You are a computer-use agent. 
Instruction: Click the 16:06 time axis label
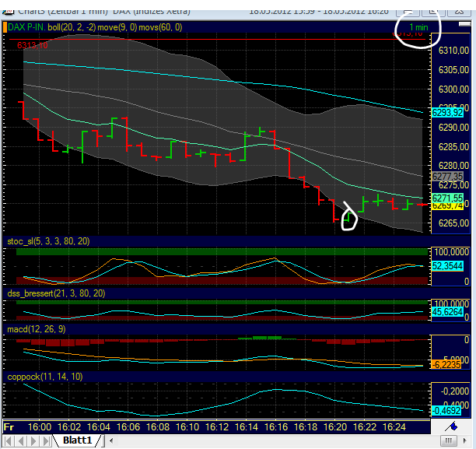(x=128, y=427)
